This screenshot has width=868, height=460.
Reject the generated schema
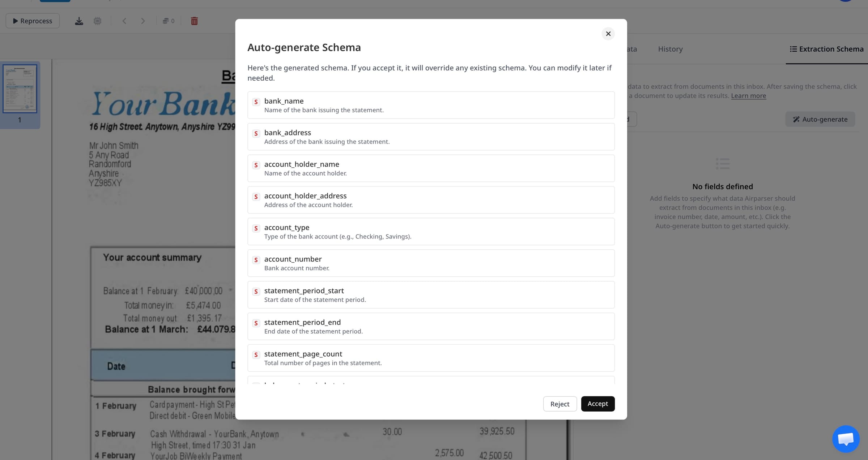(x=559, y=404)
